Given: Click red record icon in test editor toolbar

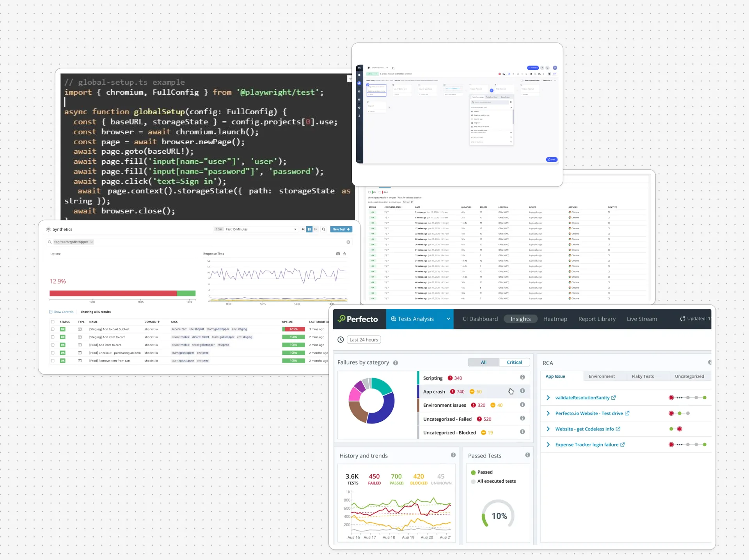Looking at the screenshot, I should coord(500,74).
